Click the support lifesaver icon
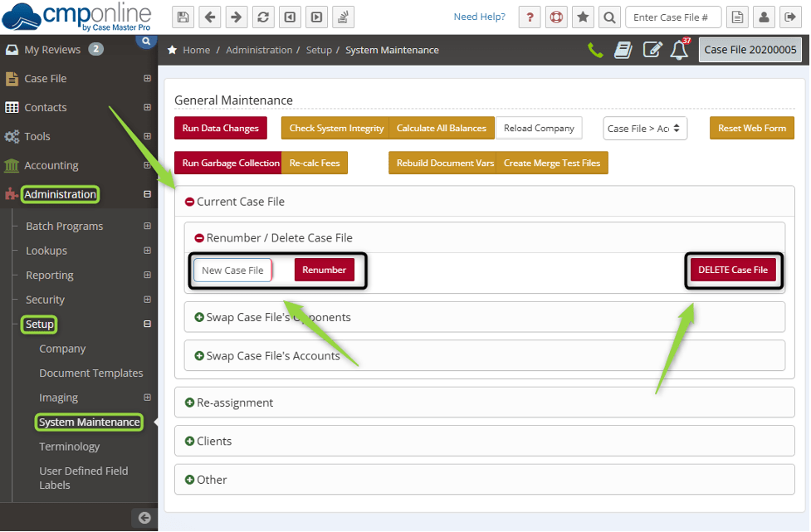The width and height of the screenshot is (811, 532). [x=556, y=17]
